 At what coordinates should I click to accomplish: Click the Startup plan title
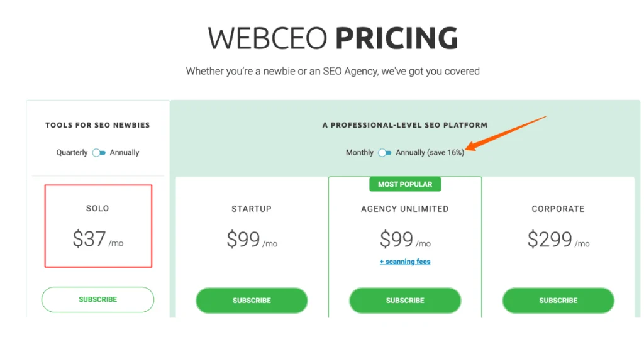pyautogui.click(x=252, y=209)
